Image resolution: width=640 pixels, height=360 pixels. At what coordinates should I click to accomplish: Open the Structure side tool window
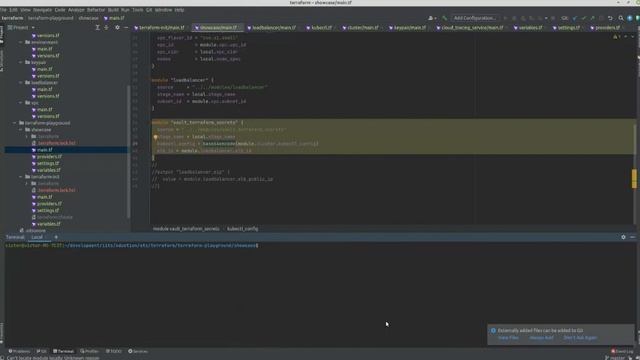tap(2, 61)
